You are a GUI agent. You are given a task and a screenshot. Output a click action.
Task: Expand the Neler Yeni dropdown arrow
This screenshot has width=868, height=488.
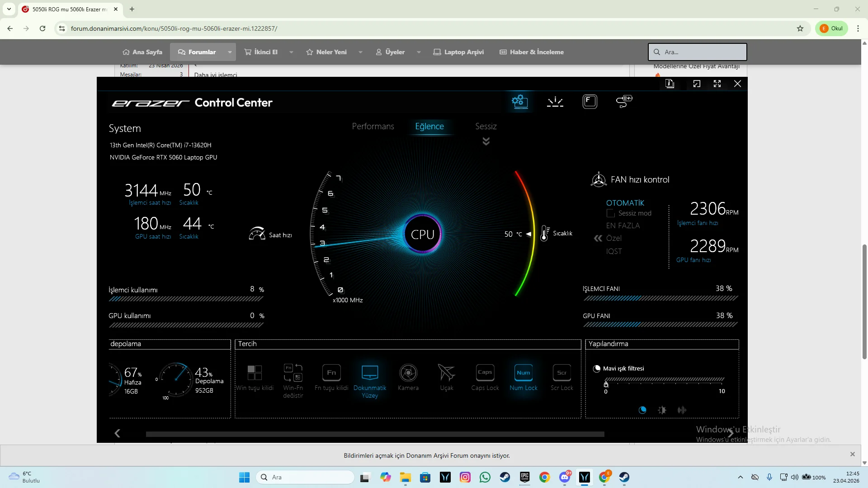coord(360,52)
